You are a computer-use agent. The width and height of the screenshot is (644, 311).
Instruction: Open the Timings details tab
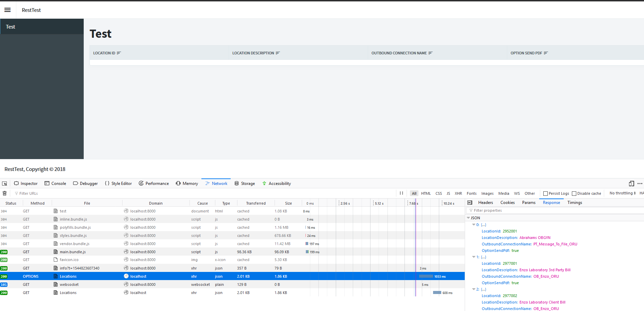tap(575, 203)
